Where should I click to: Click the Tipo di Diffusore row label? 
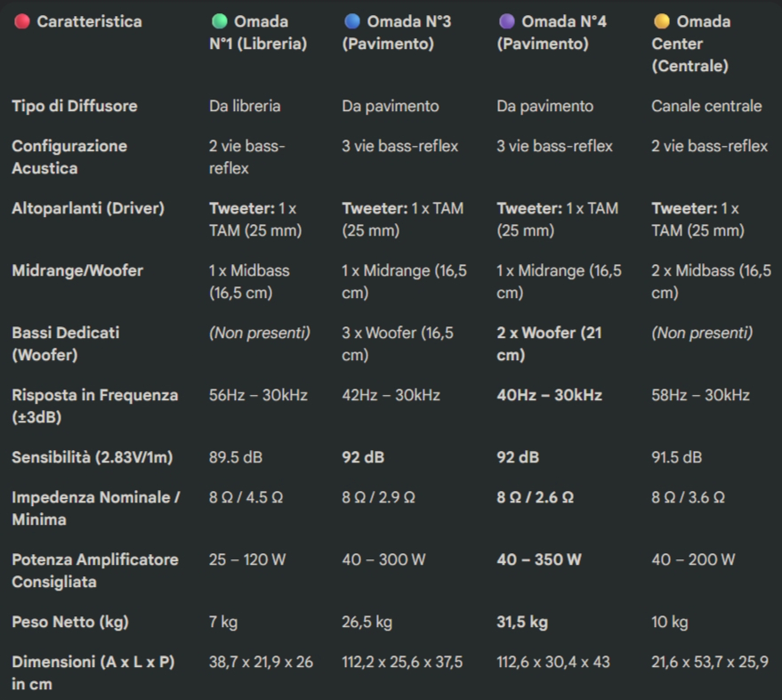(x=75, y=106)
